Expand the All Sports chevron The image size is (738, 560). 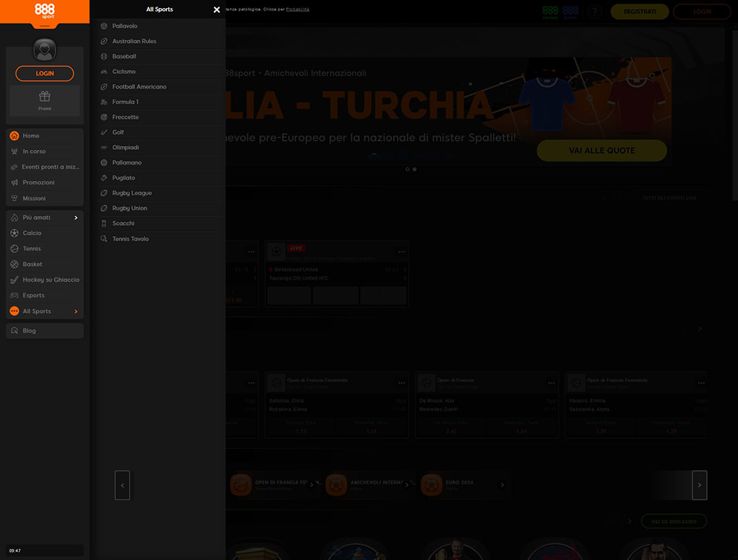76,311
